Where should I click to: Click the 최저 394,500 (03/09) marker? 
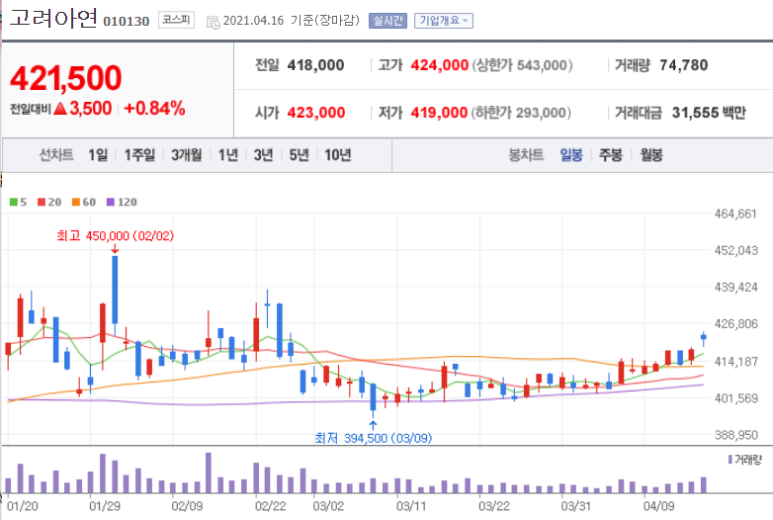pos(373,438)
